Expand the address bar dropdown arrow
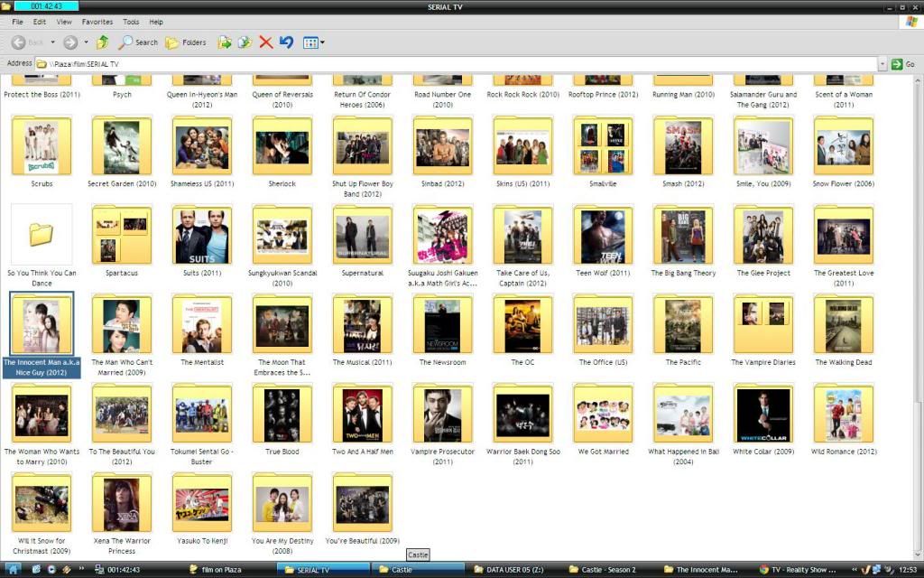 pyautogui.click(x=882, y=64)
